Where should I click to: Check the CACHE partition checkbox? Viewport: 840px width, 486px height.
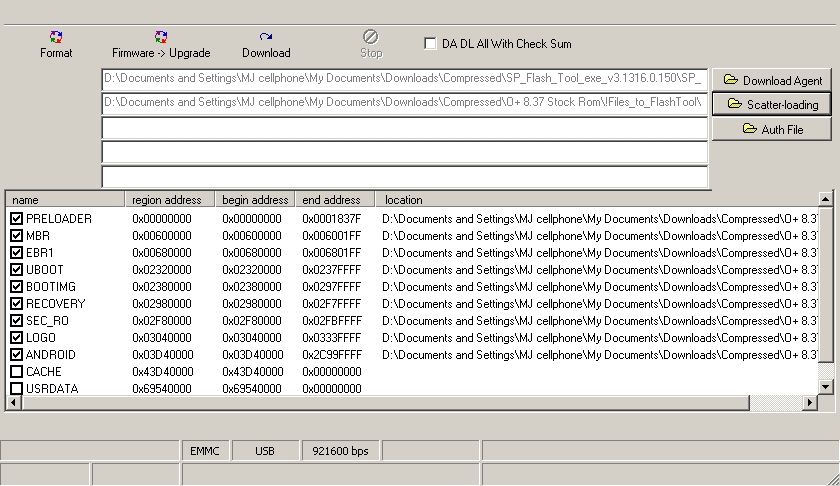click(16, 372)
